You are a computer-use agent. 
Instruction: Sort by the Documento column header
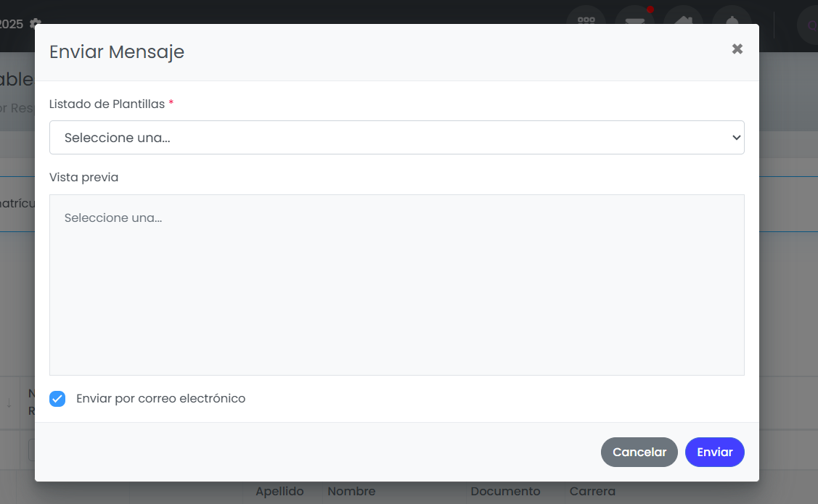(505, 492)
